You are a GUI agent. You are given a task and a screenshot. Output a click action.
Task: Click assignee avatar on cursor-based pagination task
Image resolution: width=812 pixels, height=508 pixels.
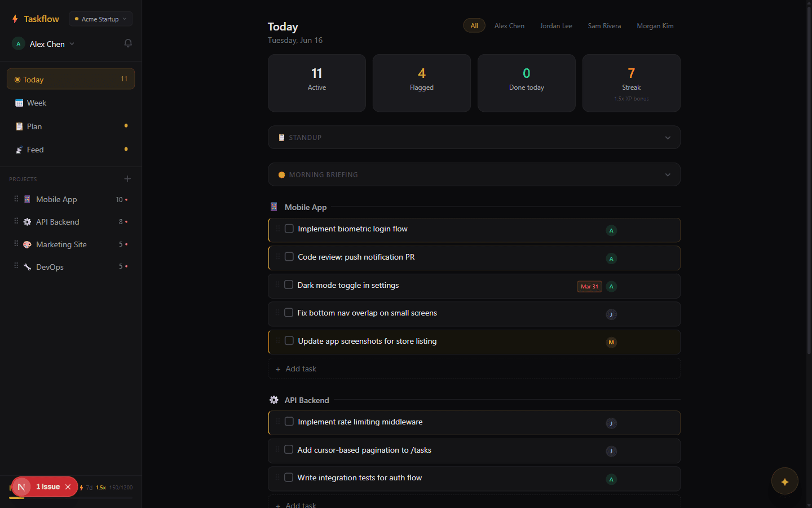611,451
